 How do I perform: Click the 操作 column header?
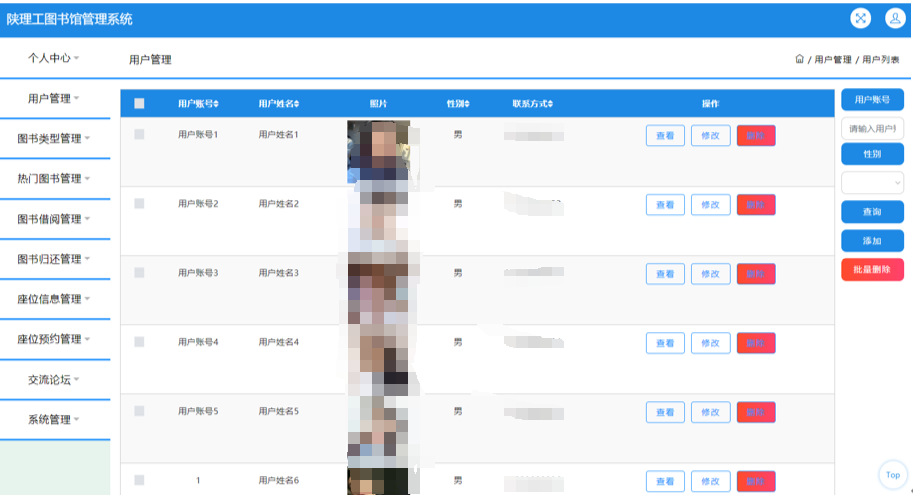click(x=710, y=104)
